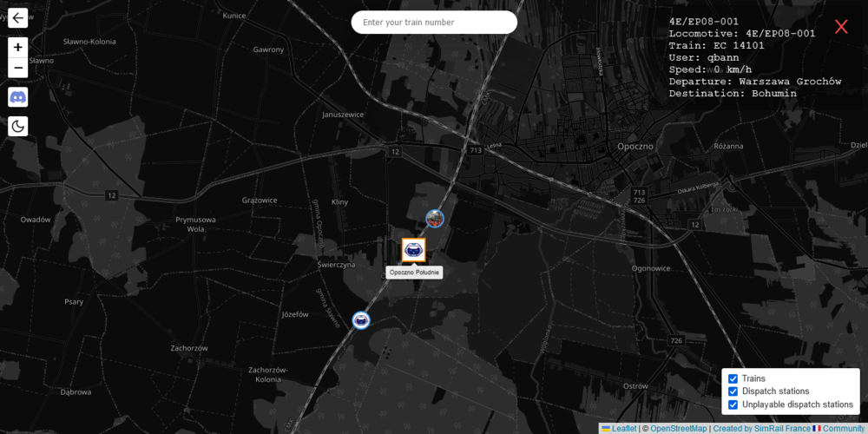The image size is (868, 434).
Task: Uncheck the Dispatch stations checkbox
Action: [x=733, y=391]
